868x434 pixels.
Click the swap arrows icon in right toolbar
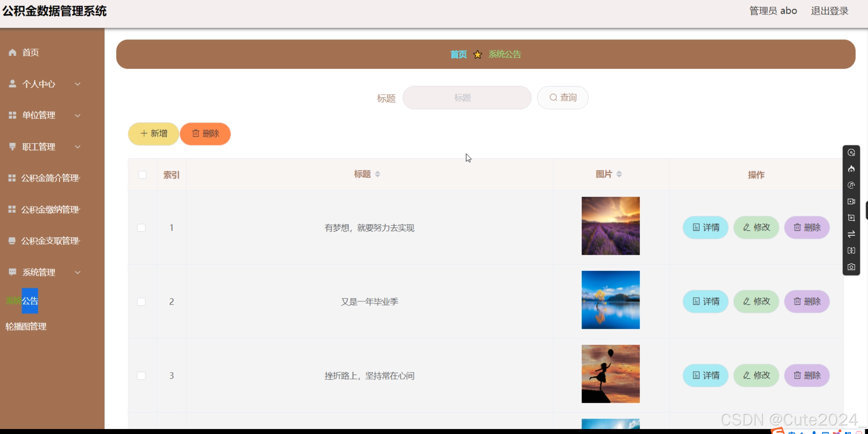click(x=851, y=234)
